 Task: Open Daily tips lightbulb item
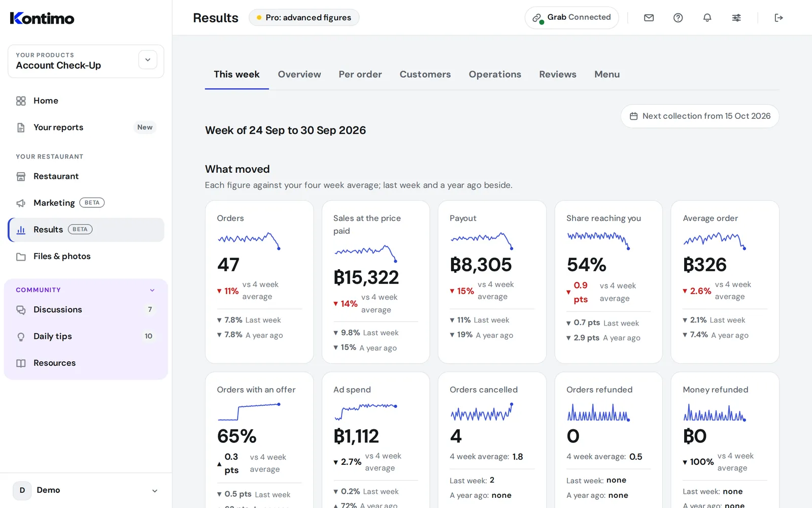coord(86,336)
